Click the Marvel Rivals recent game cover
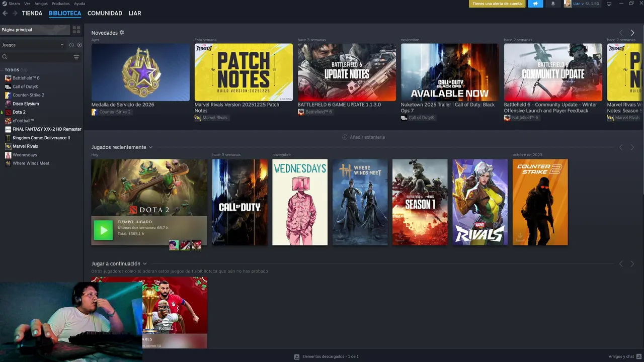Viewport: 644px width, 362px height. [x=480, y=202]
